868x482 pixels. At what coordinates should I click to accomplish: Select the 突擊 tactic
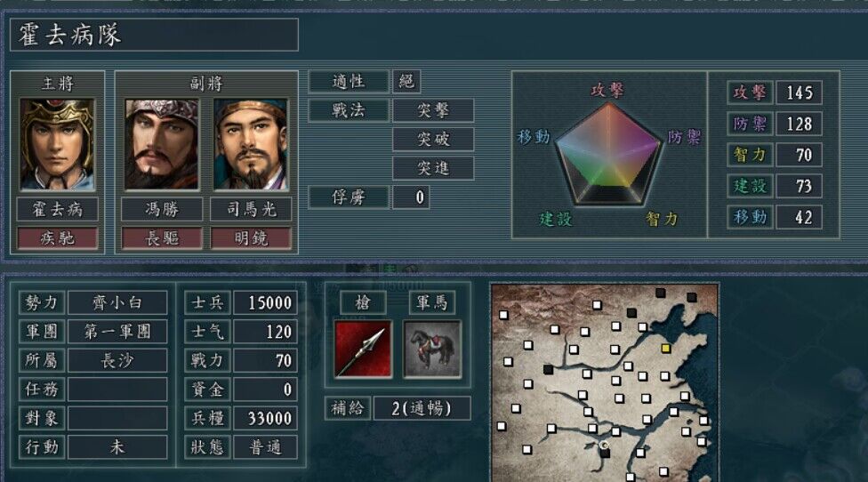pyautogui.click(x=433, y=110)
